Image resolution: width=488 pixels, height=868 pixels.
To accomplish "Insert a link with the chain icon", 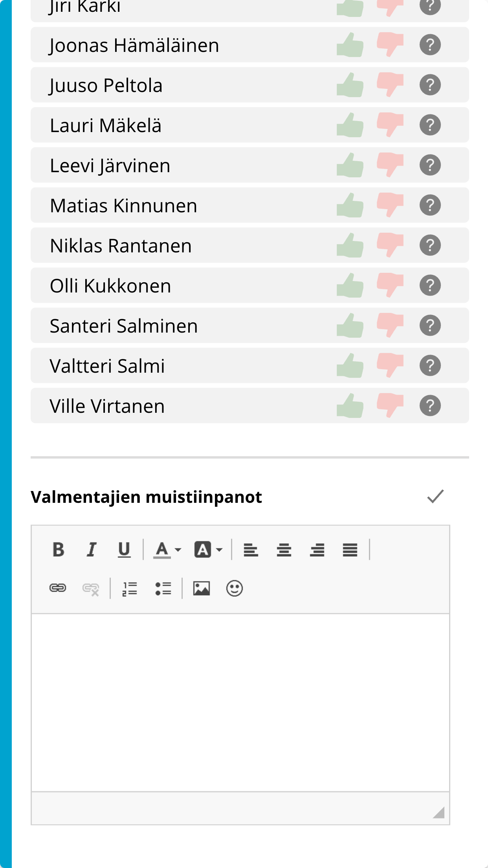I will coord(58,588).
